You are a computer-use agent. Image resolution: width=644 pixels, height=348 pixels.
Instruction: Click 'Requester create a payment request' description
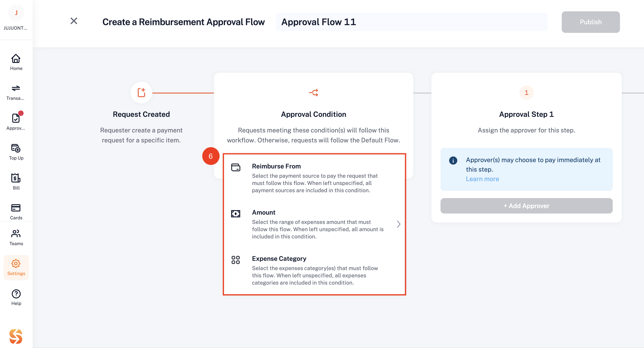(x=141, y=135)
